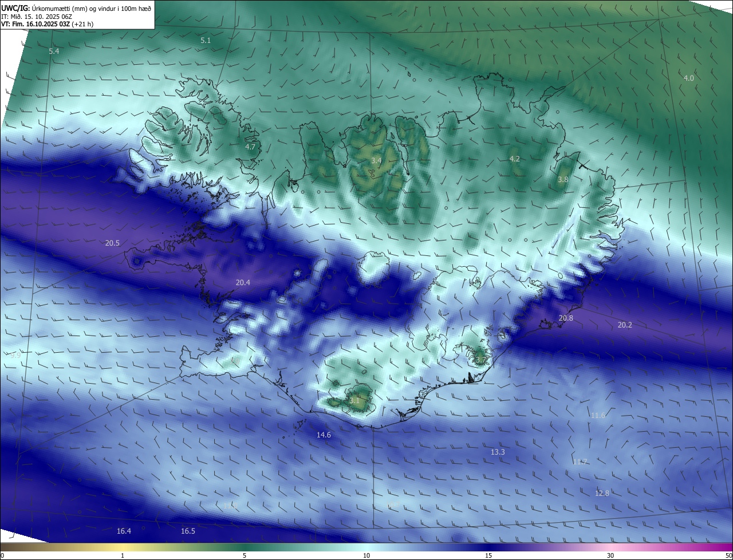Click the 20.8 value label

[566, 318]
